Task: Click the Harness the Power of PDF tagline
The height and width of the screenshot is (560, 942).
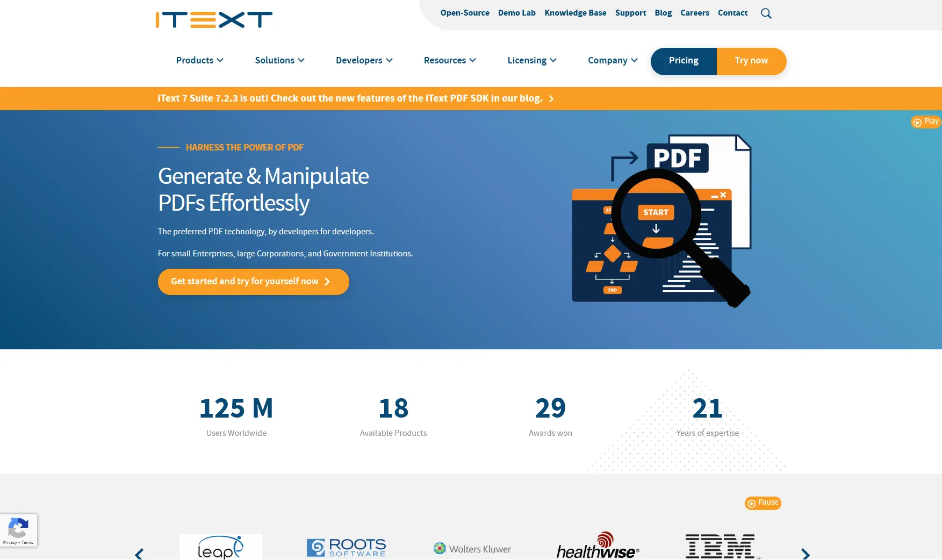Action: [245, 147]
